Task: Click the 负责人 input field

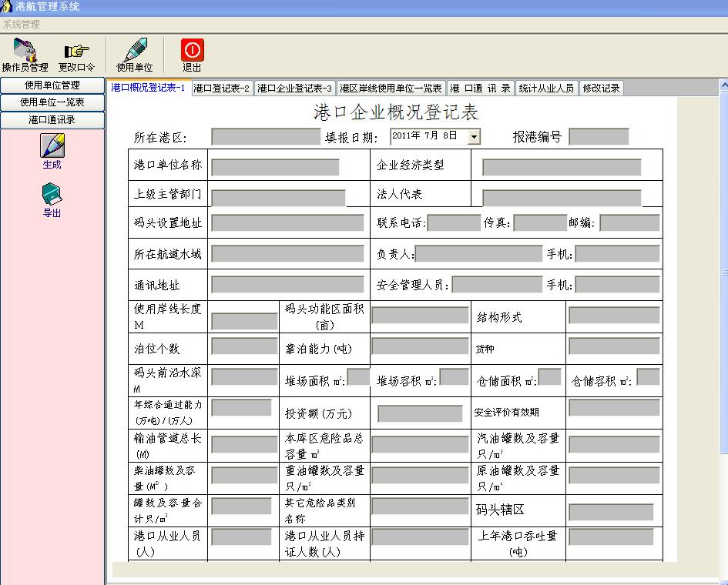Action: point(478,254)
